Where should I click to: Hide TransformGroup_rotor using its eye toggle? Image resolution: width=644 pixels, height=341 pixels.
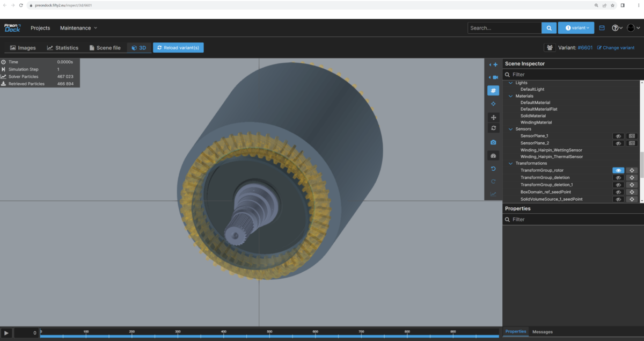pos(618,170)
